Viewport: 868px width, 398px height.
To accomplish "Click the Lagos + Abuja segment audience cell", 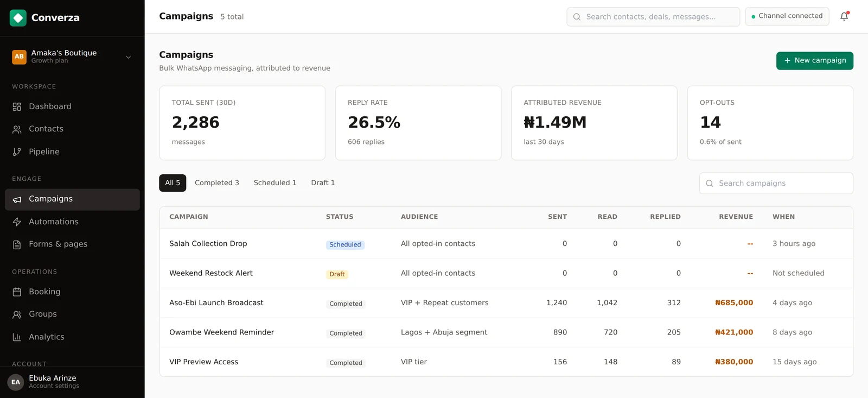I will tap(444, 332).
